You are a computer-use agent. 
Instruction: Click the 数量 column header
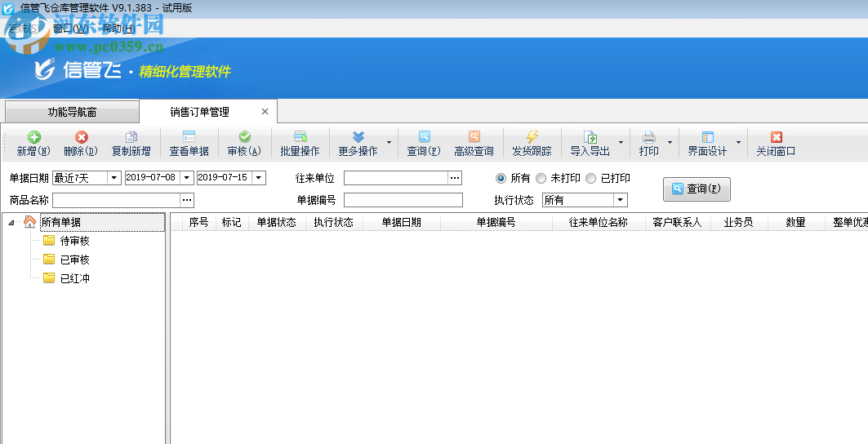point(795,222)
